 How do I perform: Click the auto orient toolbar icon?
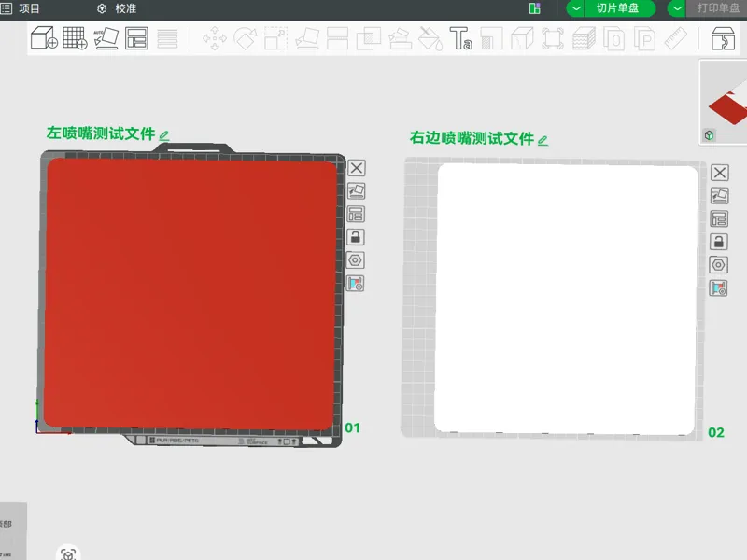tap(106, 38)
